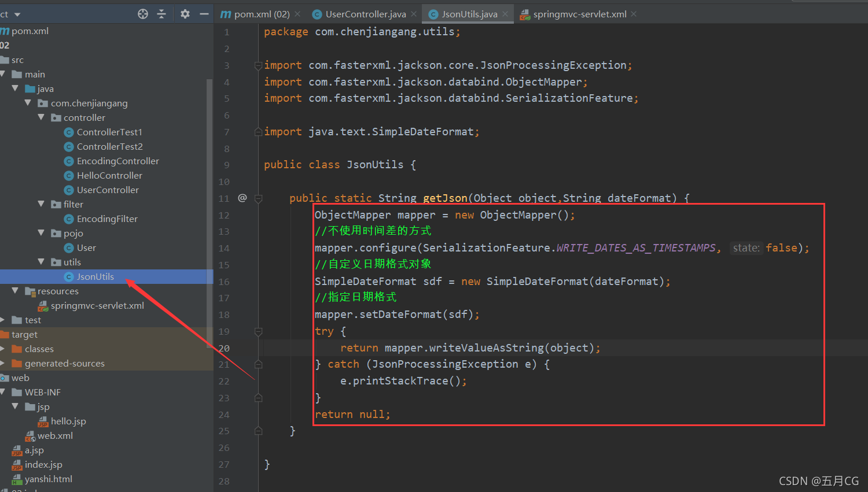Collapse the pojo package
868x492 pixels.
click(x=41, y=233)
